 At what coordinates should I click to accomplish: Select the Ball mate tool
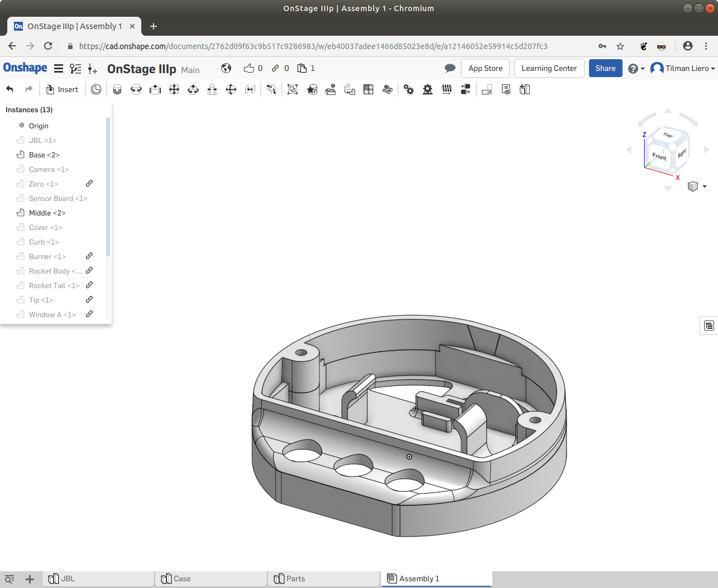[x=231, y=89]
